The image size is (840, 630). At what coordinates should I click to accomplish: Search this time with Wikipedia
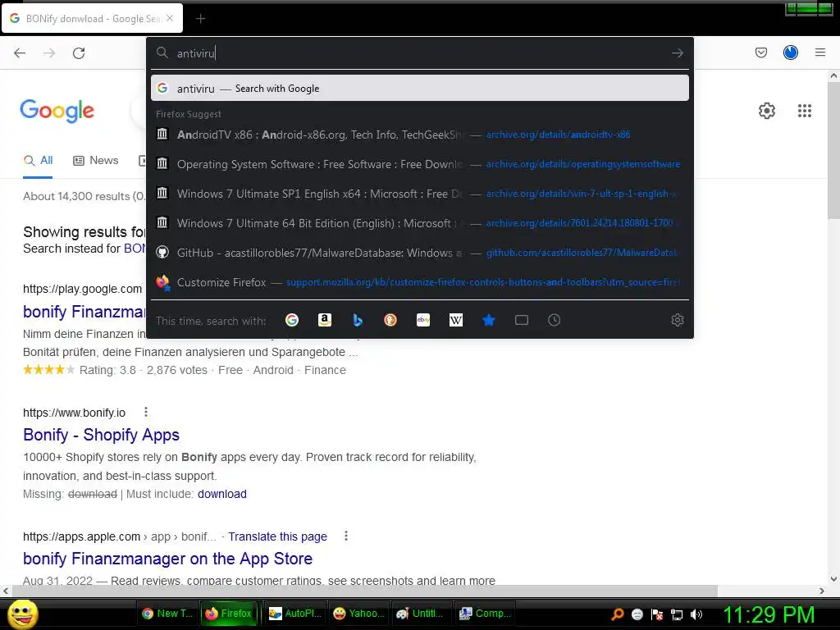(456, 321)
